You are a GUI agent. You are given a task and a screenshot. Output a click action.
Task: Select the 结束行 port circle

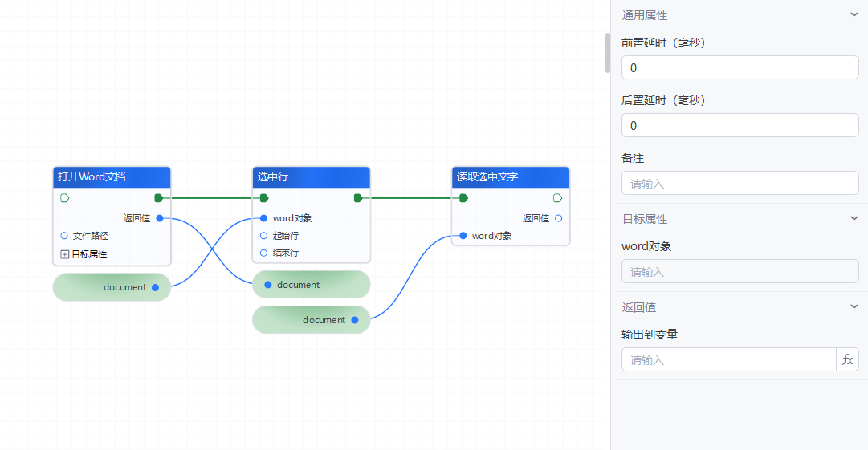tap(263, 253)
